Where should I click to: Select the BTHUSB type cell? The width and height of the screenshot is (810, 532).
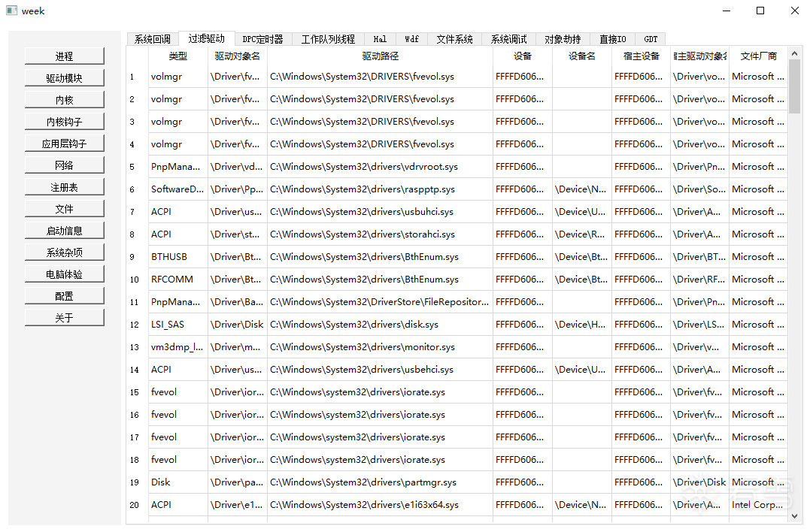click(177, 257)
